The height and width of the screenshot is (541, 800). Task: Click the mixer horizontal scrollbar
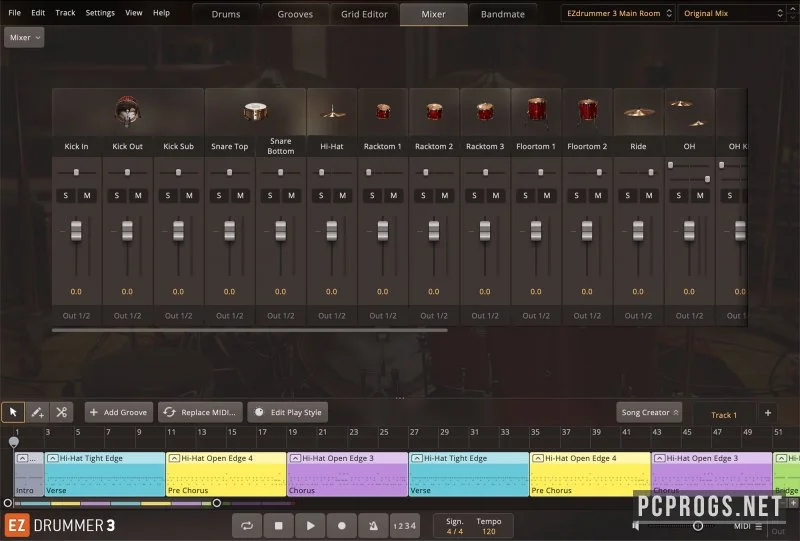click(249, 330)
